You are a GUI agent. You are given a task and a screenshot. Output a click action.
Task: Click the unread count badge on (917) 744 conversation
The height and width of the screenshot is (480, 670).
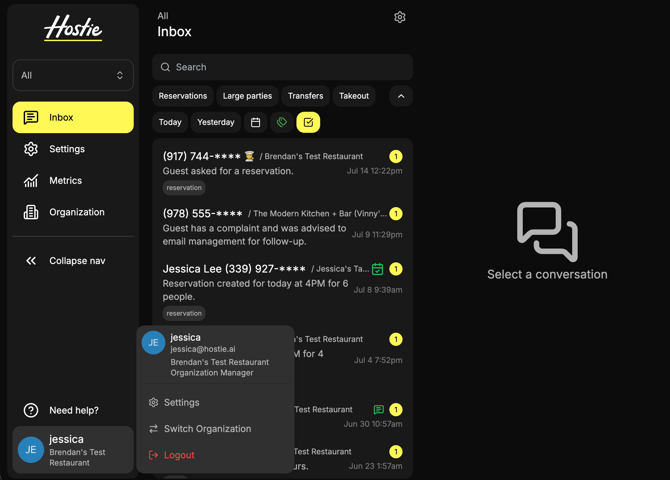(x=396, y=156)
